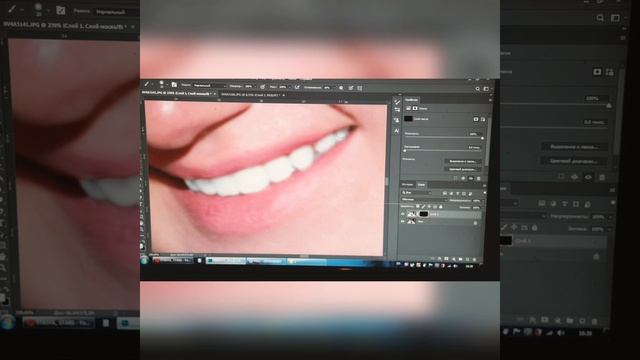Select the Properties panel tab
This screenshot has height=360, width=640.
pos(411,100)
